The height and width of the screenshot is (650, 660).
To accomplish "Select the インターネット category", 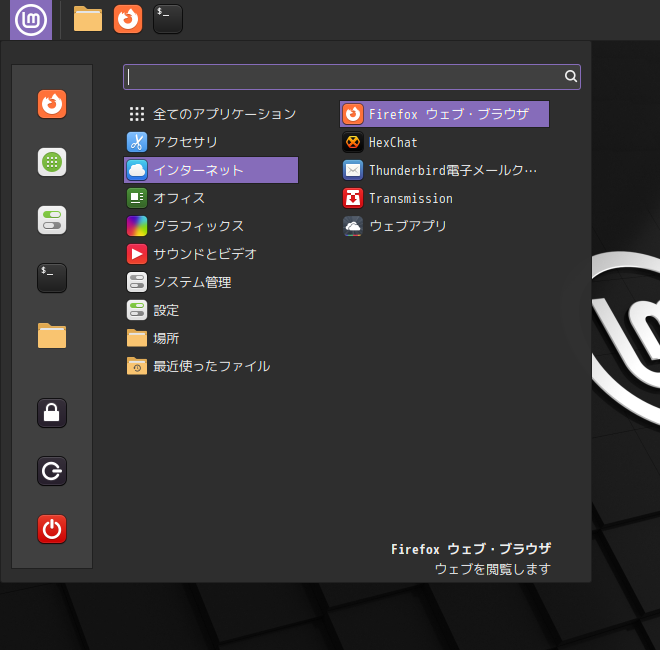I will (211, 170).
